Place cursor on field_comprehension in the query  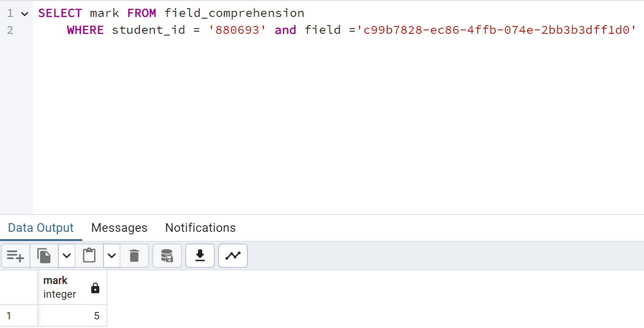pos(234,13)
